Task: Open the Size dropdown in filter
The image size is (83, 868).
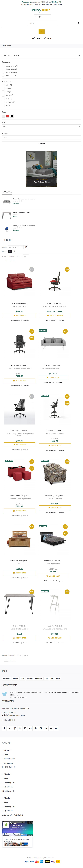Action: click(41, 127)
